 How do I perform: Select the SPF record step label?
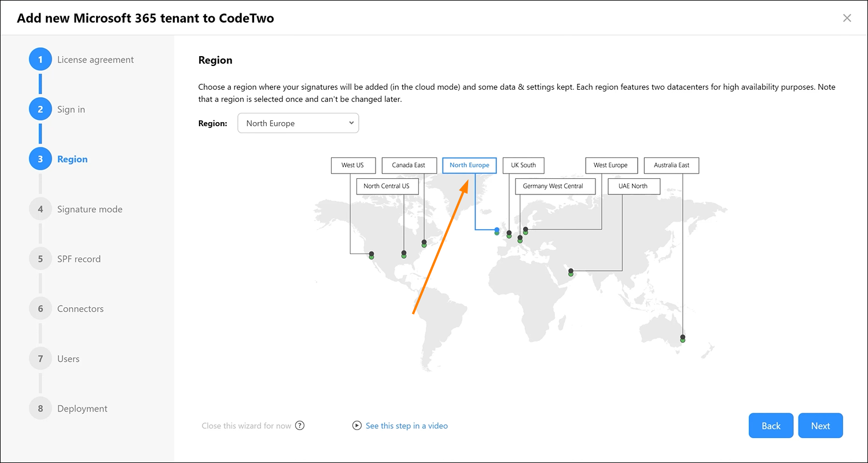coord(79,259)
